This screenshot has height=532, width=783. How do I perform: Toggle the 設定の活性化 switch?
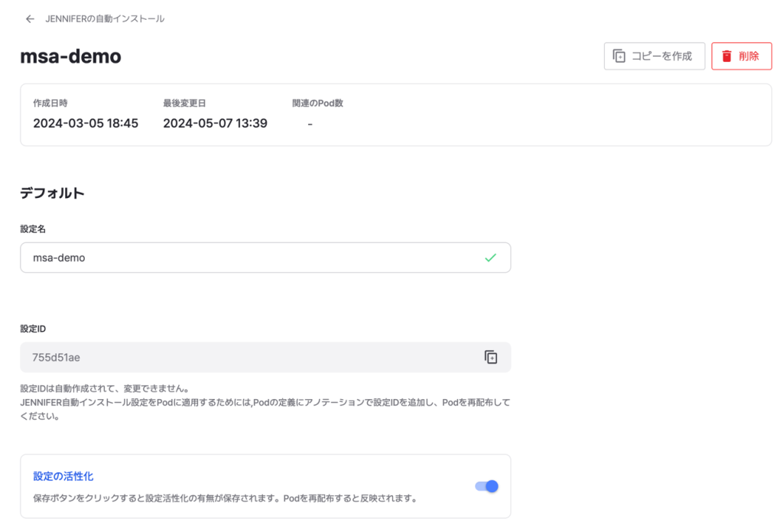(487, 486)
